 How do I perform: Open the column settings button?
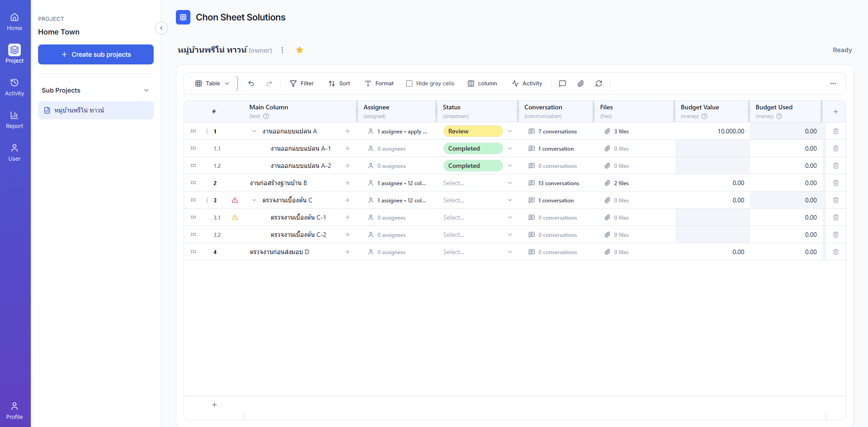(x=482, y=83)
